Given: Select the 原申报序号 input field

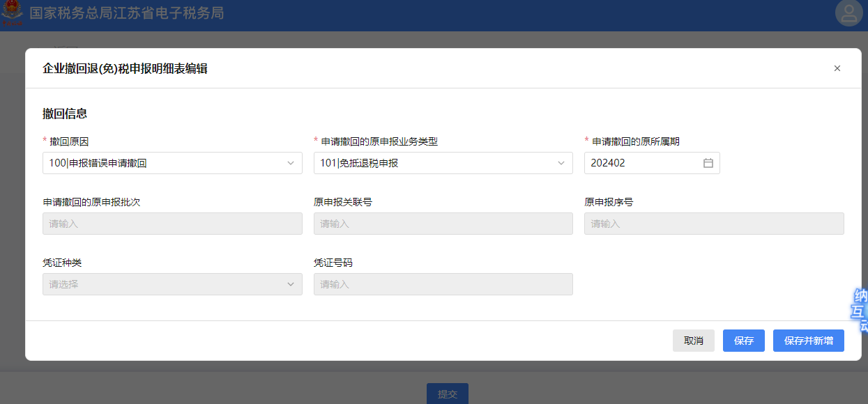Looking at the screenshot, I should point(713,224).
